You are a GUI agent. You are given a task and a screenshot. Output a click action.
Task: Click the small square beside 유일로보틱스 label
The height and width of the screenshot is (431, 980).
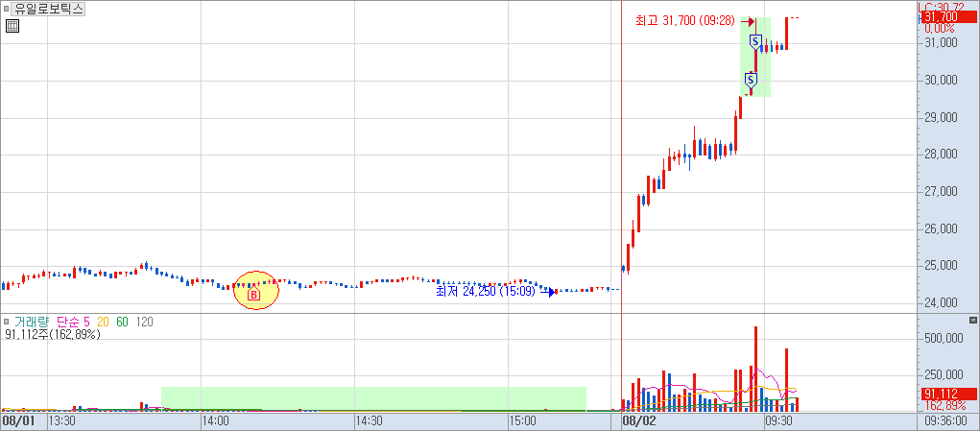coord(7,10)
